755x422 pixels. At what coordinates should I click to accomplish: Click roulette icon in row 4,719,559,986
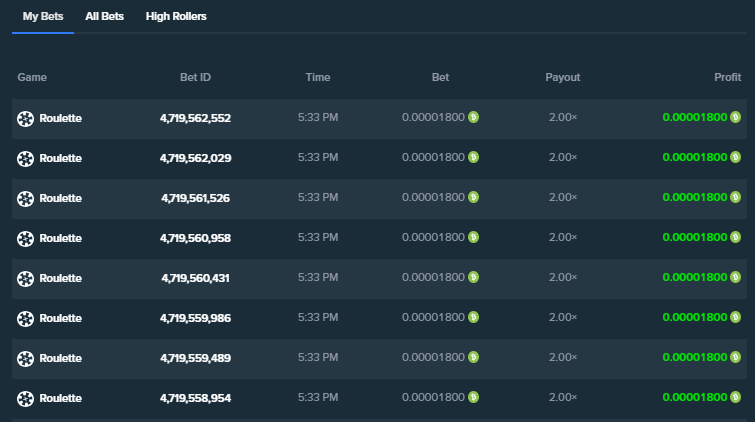(26, 318)
